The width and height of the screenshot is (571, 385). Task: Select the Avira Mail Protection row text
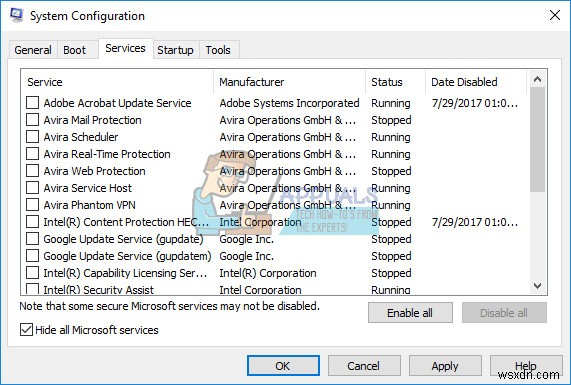(x=92, y=120)
